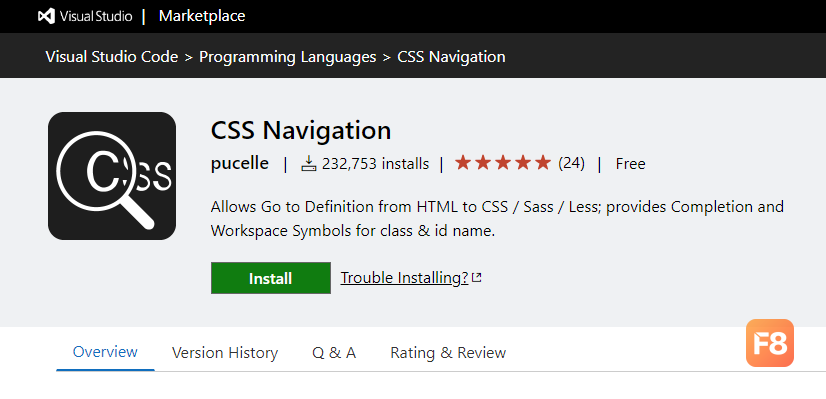Click the extension description text
Viewport: 826px width, 399px height.
[x=497, y=219]
